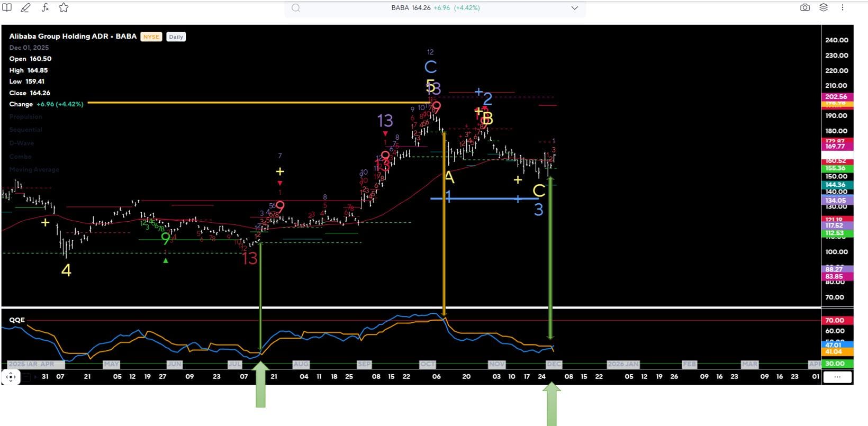Click the search magnifier icon
Viewport: 868px width, 426px height.
click(x=296, y=8)
